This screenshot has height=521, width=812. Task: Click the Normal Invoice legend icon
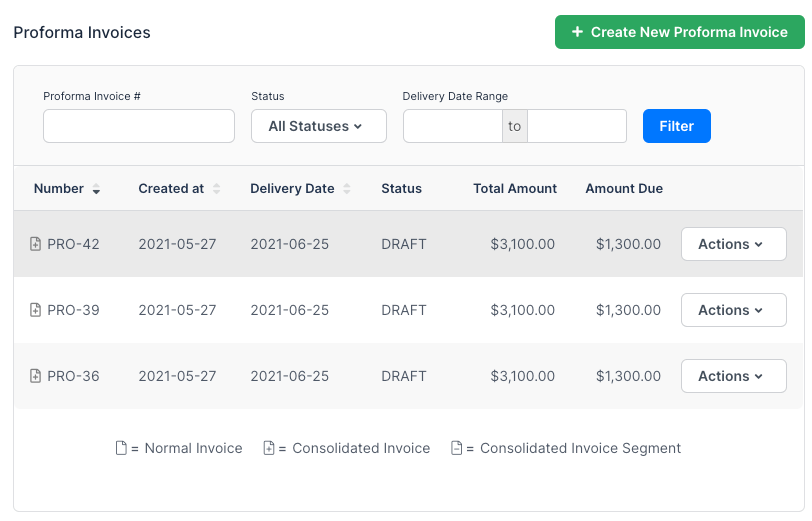tap(121, 448)
